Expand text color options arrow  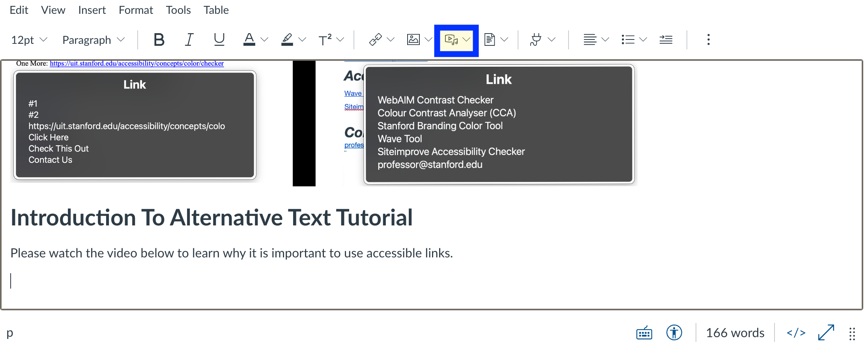[264, 39]
